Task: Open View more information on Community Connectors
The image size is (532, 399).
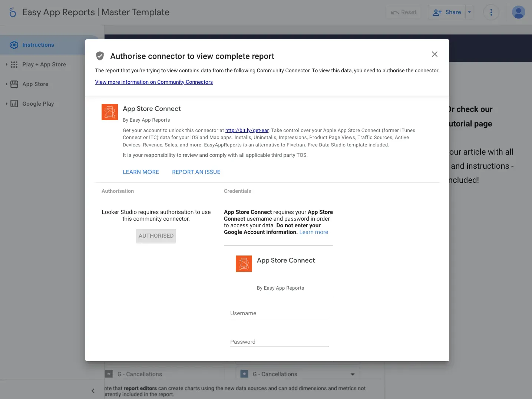Action: tap(154, 82)
